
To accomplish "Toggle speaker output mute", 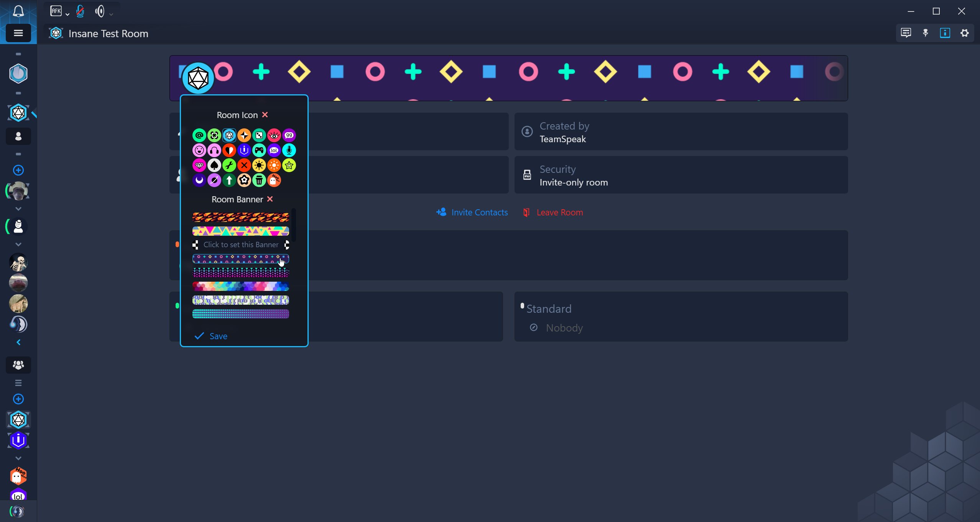I will click(x=100, y=11).
